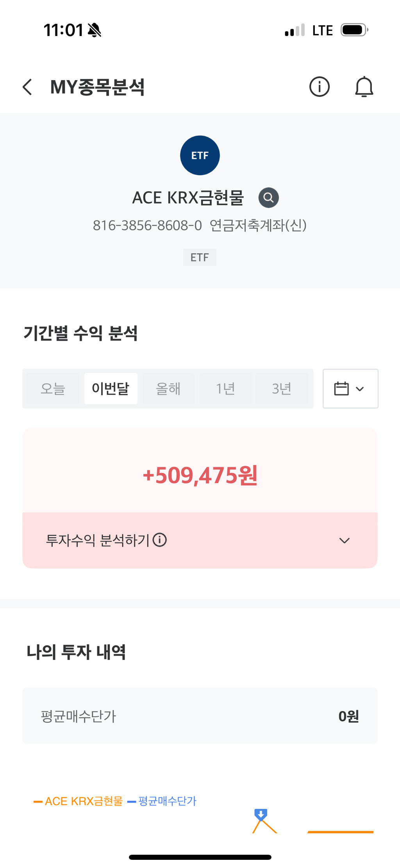
Task: Open the search icon next to ACE KRX금현물
Action: [268, 198]
